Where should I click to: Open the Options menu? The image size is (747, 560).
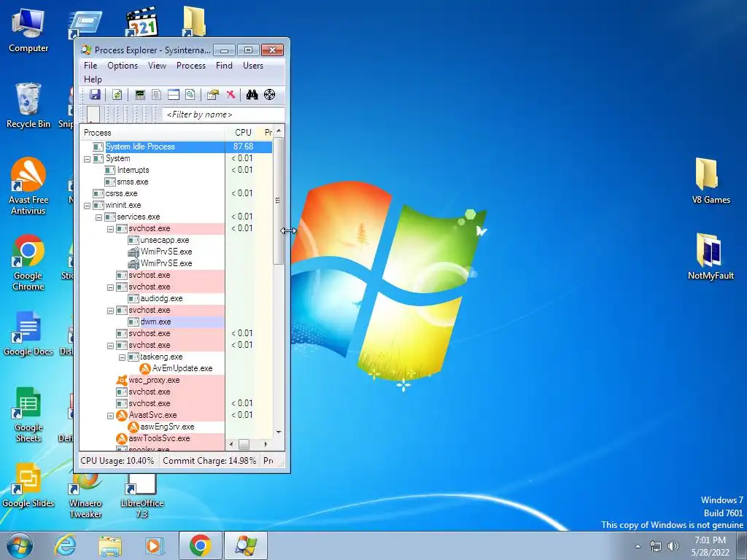pyautogui.click(x=123, y=66)
